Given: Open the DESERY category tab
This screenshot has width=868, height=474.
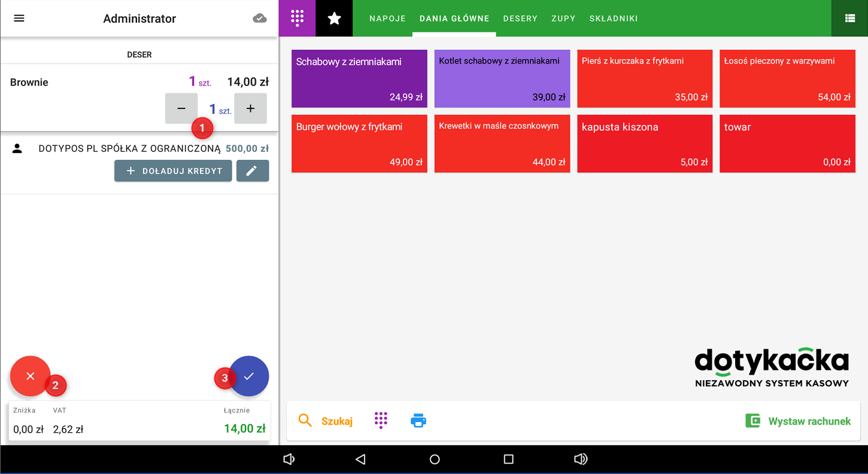Looking at the screenshot, I should click(x=520, y=19).
